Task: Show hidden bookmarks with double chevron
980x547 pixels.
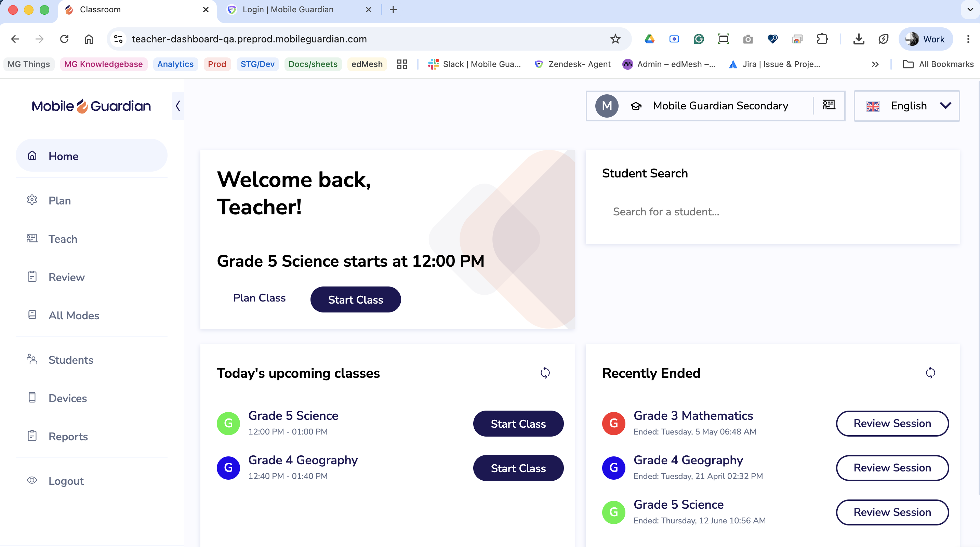Action: click(875, 64)
